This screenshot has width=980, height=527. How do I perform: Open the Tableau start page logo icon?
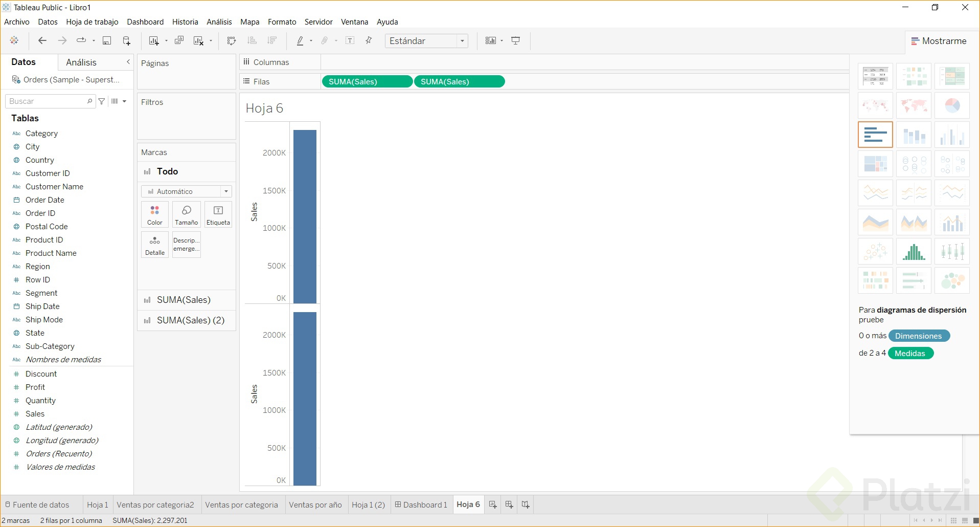click(14, 40)
